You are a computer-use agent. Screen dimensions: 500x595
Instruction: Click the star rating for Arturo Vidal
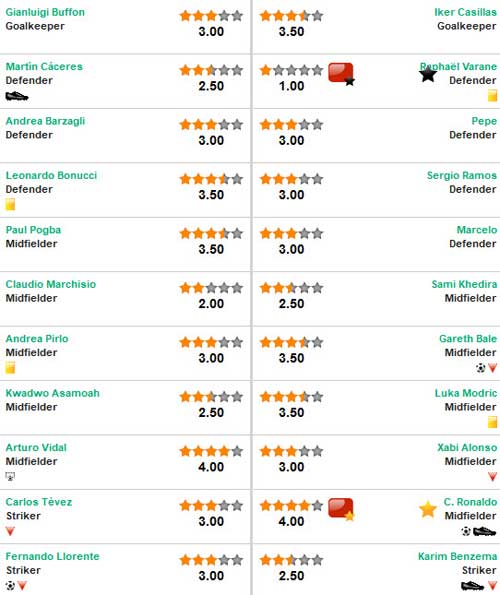pyautogui.click(x=211, y=451)
